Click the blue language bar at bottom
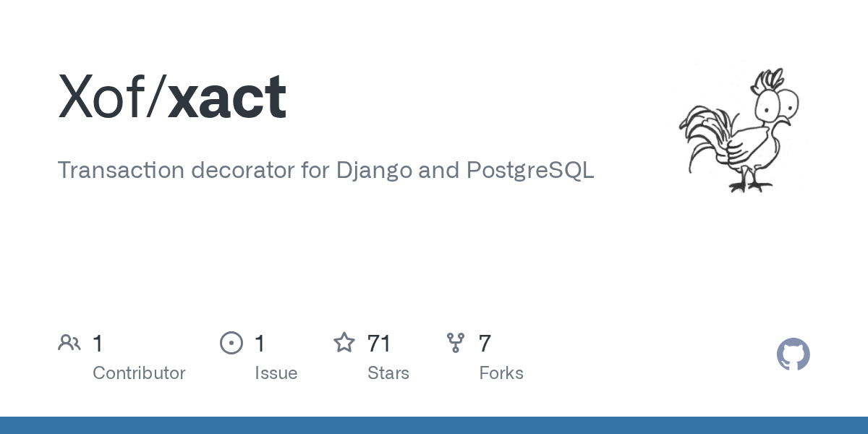868x434 pixels. (x=434, y=425)
